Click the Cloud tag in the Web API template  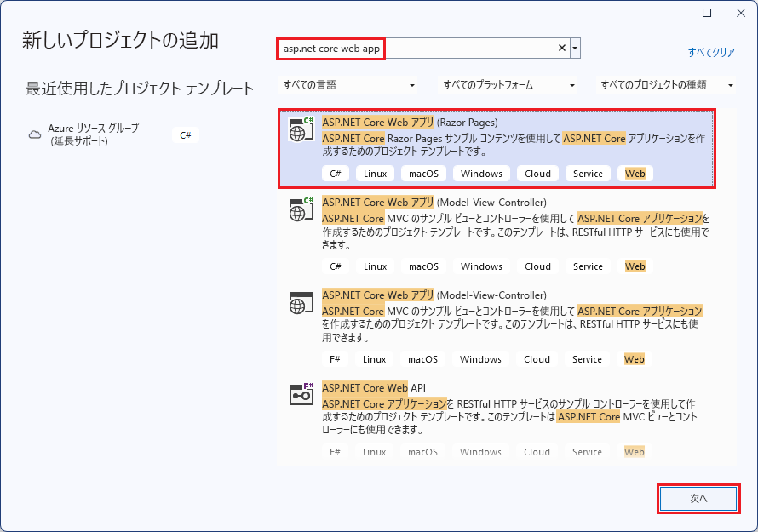click(537, 452)
